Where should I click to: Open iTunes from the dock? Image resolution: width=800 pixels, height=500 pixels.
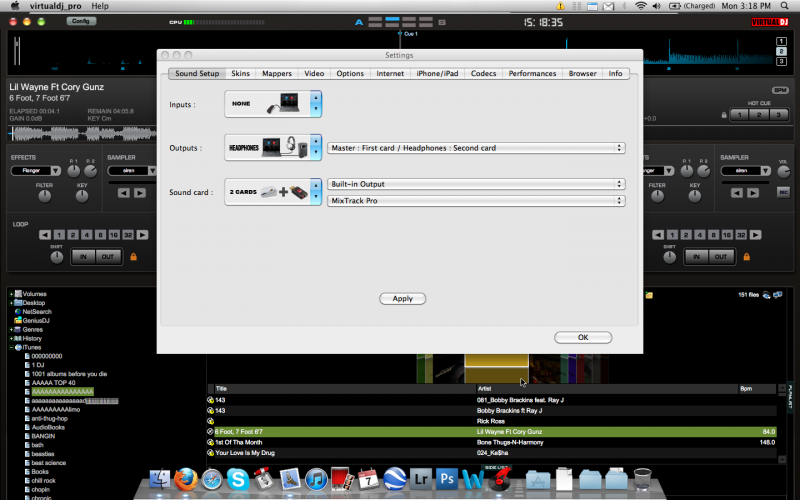click(316, 479)
